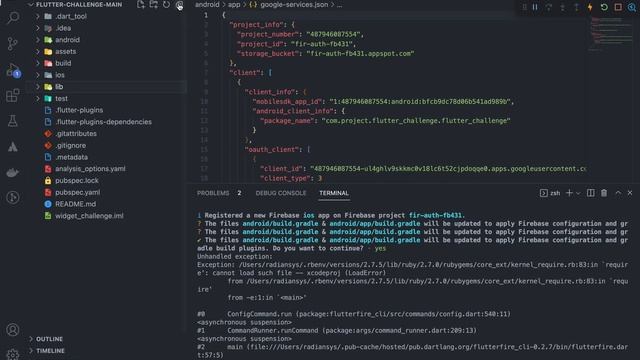The height and width of the screenshot is (360, 640).
Task: Create a new file in explorer
Action: coord(140,5)
